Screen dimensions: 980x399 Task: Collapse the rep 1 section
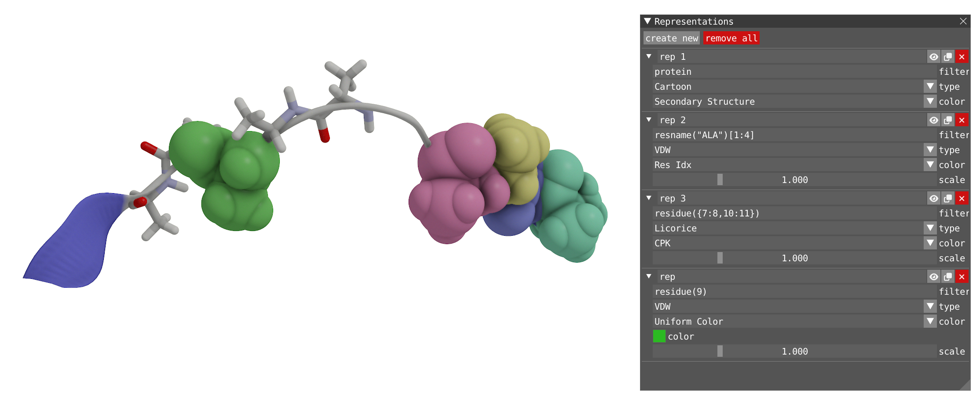pos(649,56)
